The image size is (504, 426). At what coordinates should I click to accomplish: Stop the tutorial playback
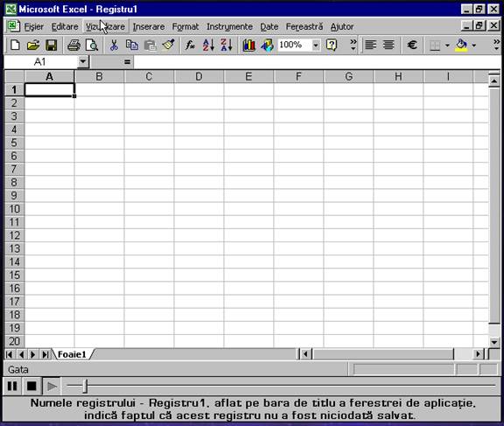31,386
